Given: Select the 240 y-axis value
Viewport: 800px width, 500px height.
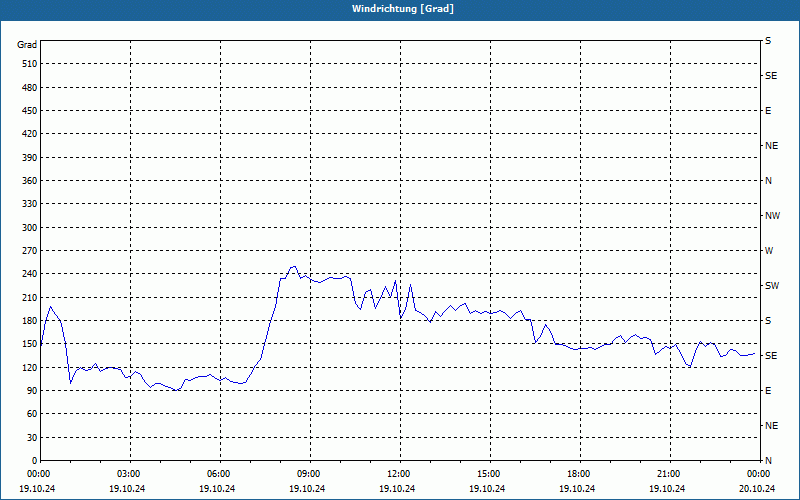Looking at the screenshot, I should [30, 274].
